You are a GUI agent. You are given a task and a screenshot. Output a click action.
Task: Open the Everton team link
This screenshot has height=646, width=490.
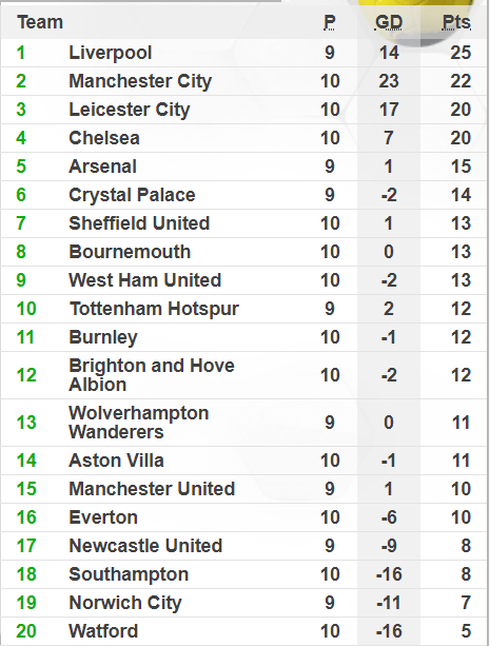(x=103, y=517)
